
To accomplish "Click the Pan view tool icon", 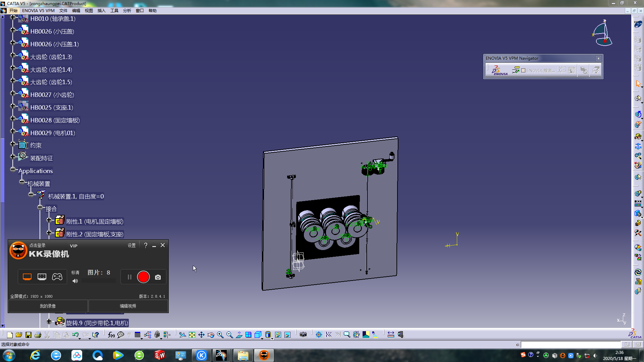I will tap(201, 335).
